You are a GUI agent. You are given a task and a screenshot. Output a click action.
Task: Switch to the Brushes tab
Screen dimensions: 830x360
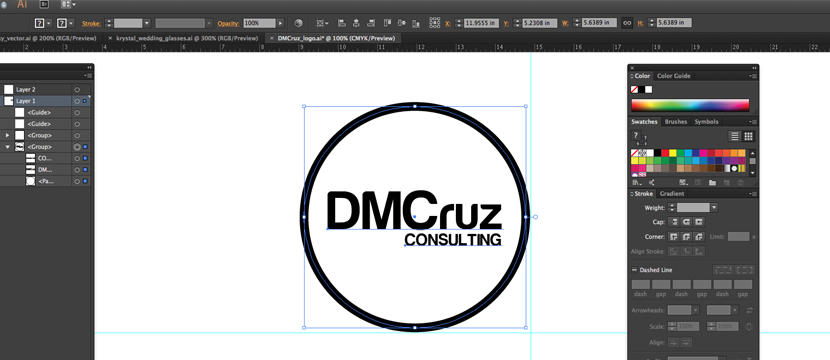(676, 122)
